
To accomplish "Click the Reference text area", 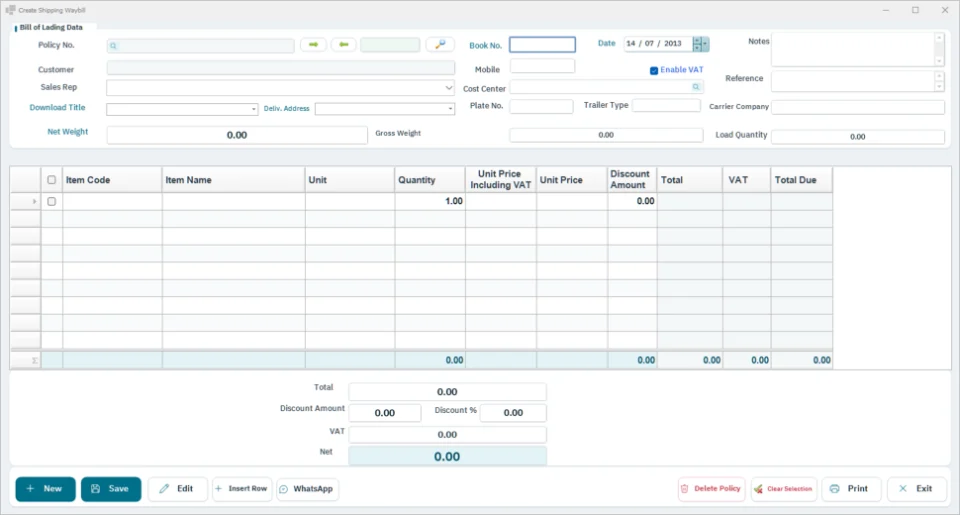I will point(852,81).
